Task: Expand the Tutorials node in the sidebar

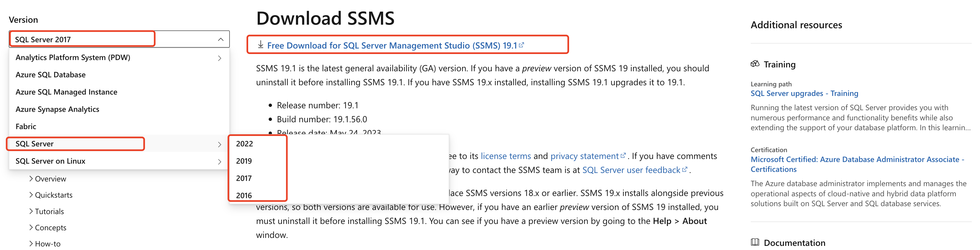Action: pyautogui.click(x=31, y=212)
